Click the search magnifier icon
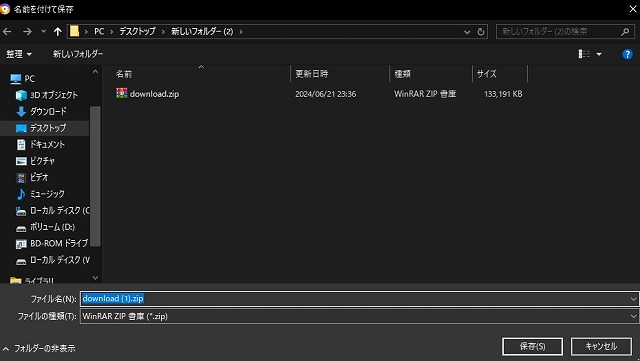Screen dimensions: 640x361 624,31
